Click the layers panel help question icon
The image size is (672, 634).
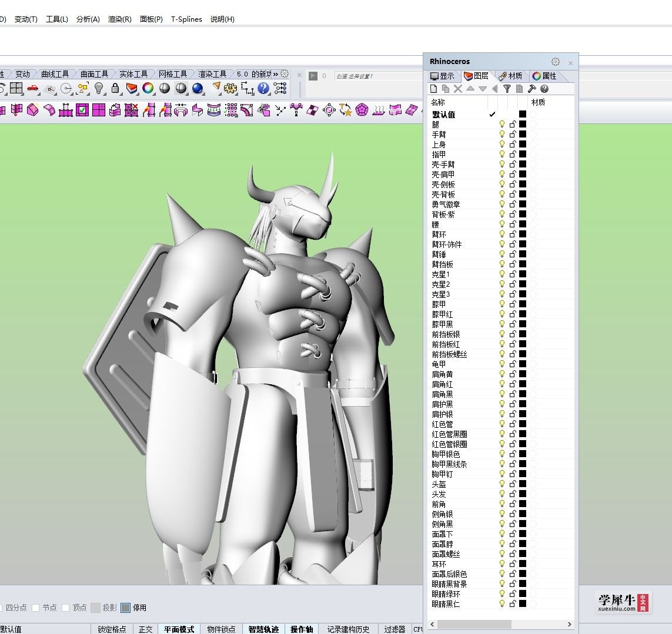tap(544, 89)
